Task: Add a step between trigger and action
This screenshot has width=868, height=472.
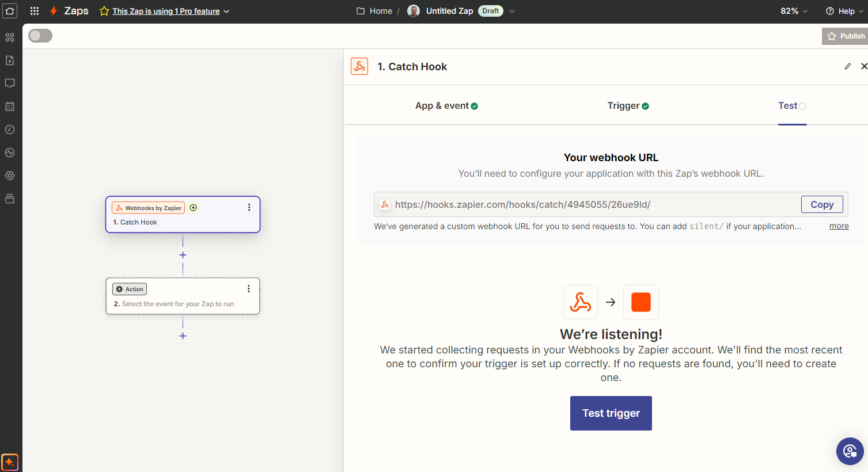Action: pos(183,255)
